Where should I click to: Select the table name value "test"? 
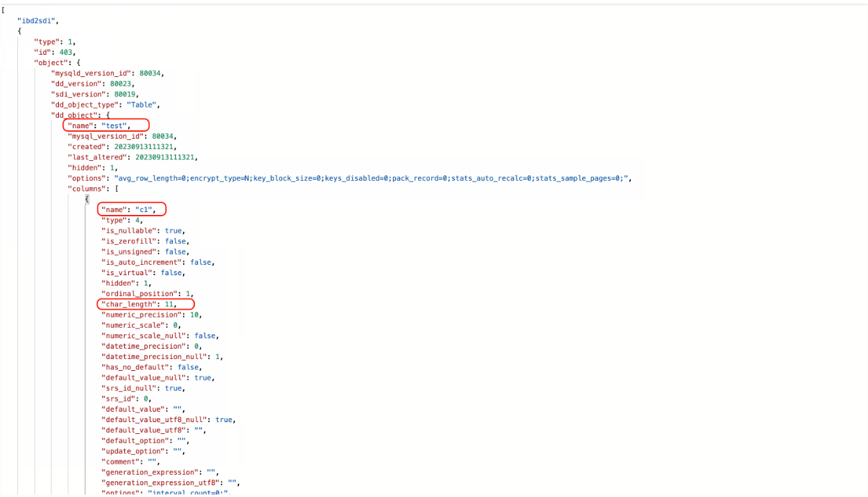[114, 125]
